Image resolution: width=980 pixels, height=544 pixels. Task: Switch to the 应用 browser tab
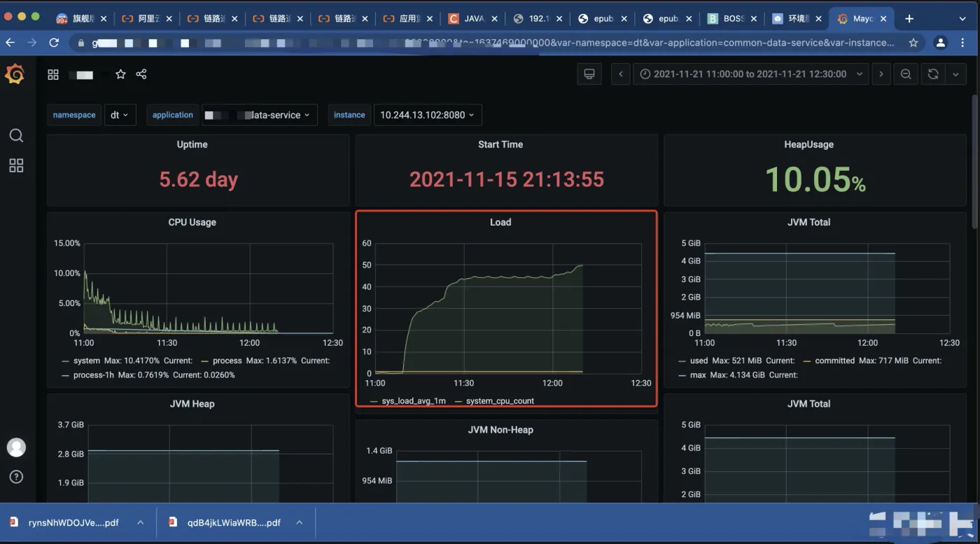pyautogui.click(x=409, y=19)
